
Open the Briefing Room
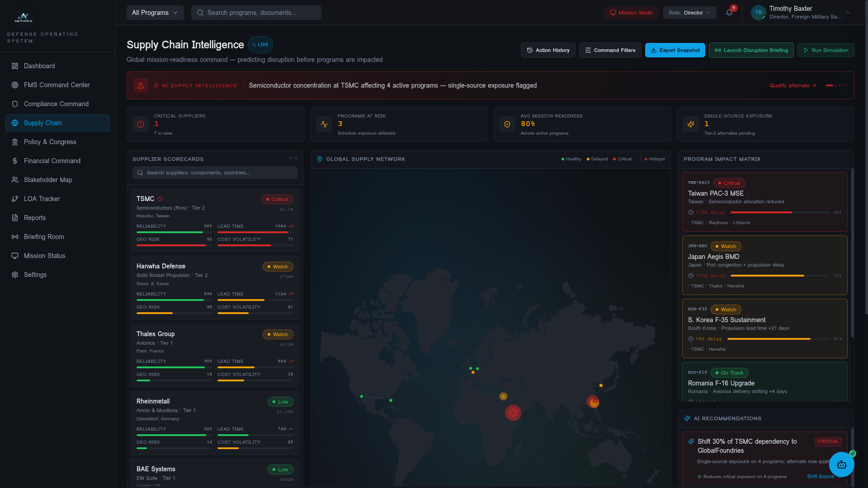pos(57,237)
